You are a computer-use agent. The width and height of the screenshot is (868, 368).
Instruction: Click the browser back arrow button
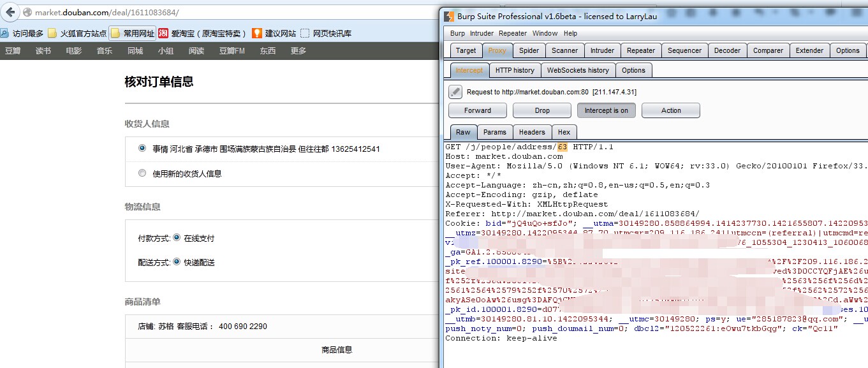(10, 12)
